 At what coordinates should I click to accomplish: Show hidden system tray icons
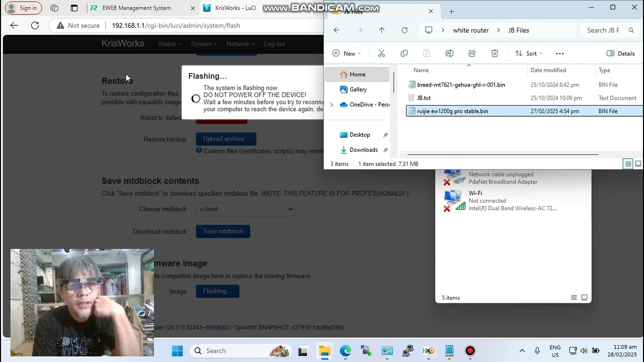coord(522,351)
